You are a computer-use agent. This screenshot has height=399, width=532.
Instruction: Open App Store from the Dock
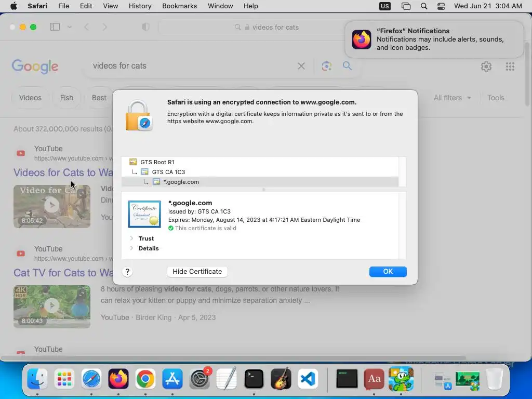[172, 379]
